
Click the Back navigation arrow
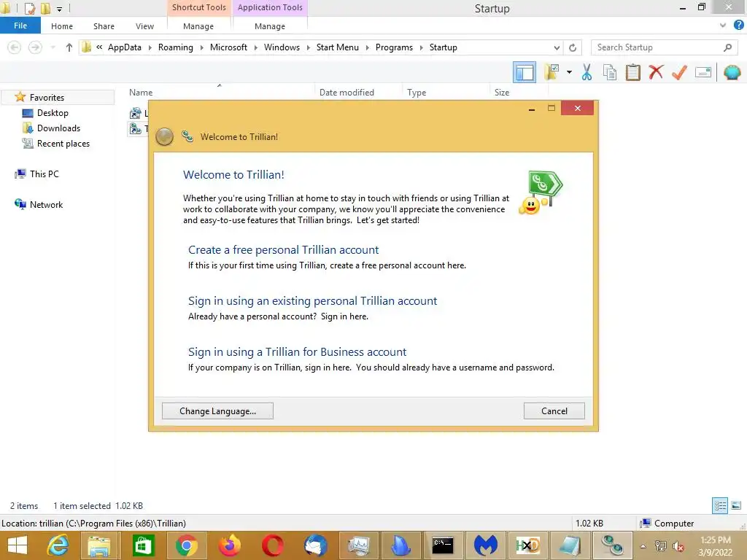coord(15,47)
